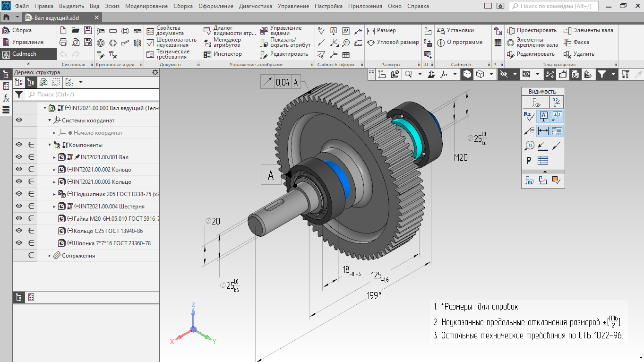Collapse the Компоненты tree node
Image resolution: width=644 pixels, height=362 pixels.
[x=50, y=145]
